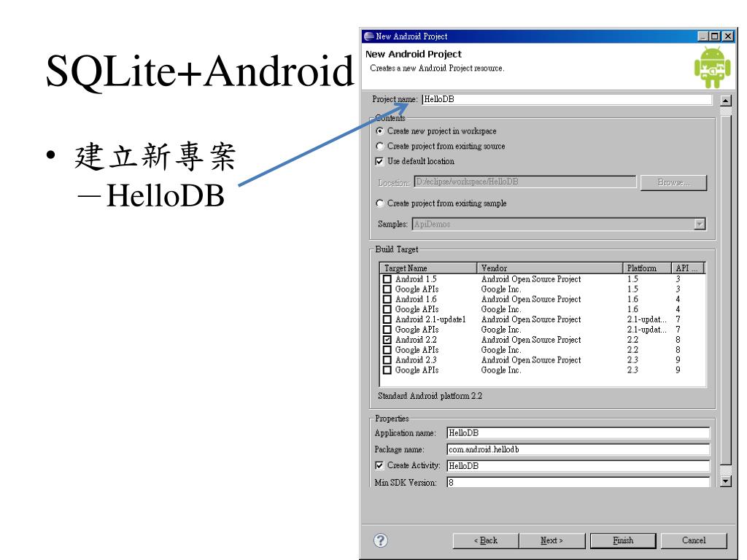Sort by Platform column header

click(647, 268)
